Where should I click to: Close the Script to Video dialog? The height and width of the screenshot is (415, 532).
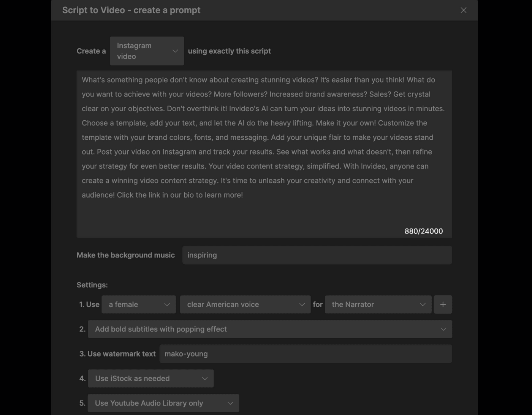[x=463, y=10]
